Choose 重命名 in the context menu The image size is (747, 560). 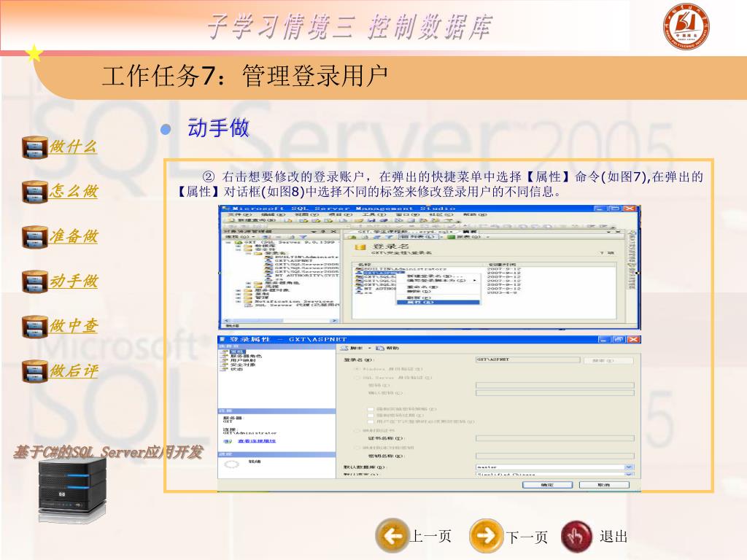422,287
